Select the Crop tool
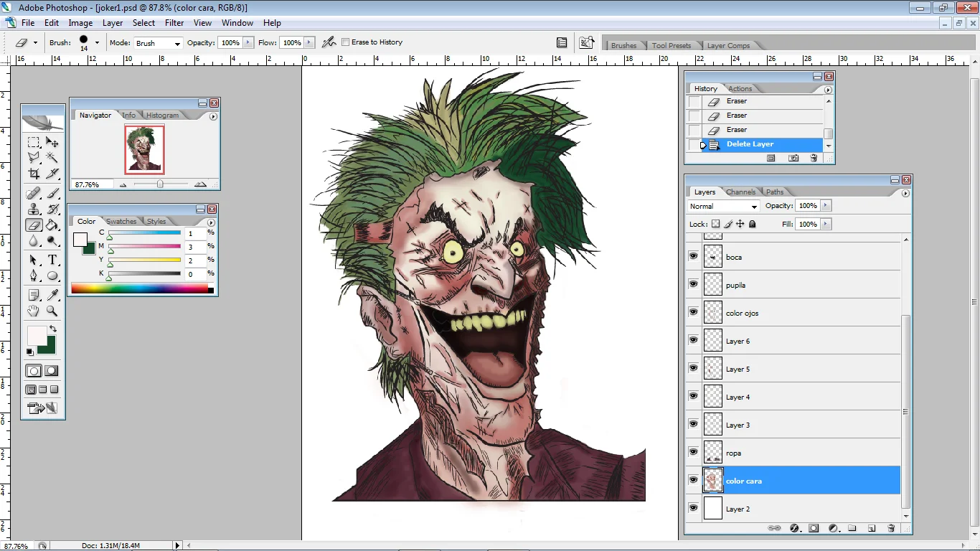 coord(34,173)
